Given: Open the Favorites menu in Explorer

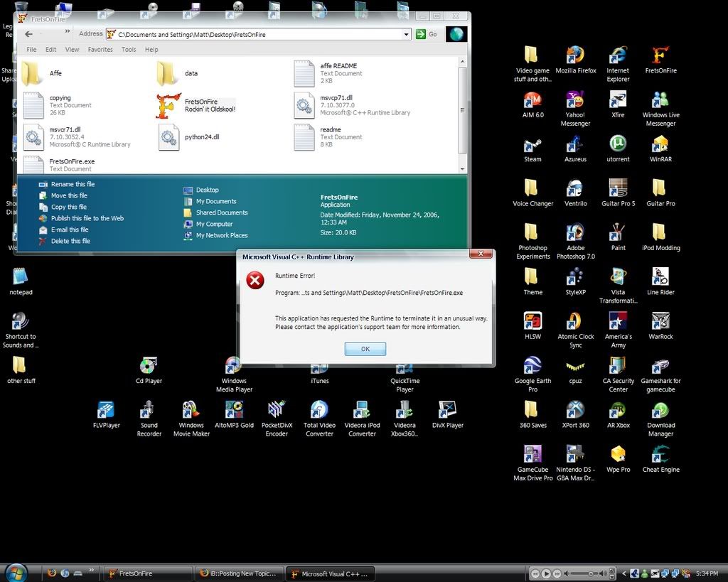Looking at the screenshot, I should [100, 50].
